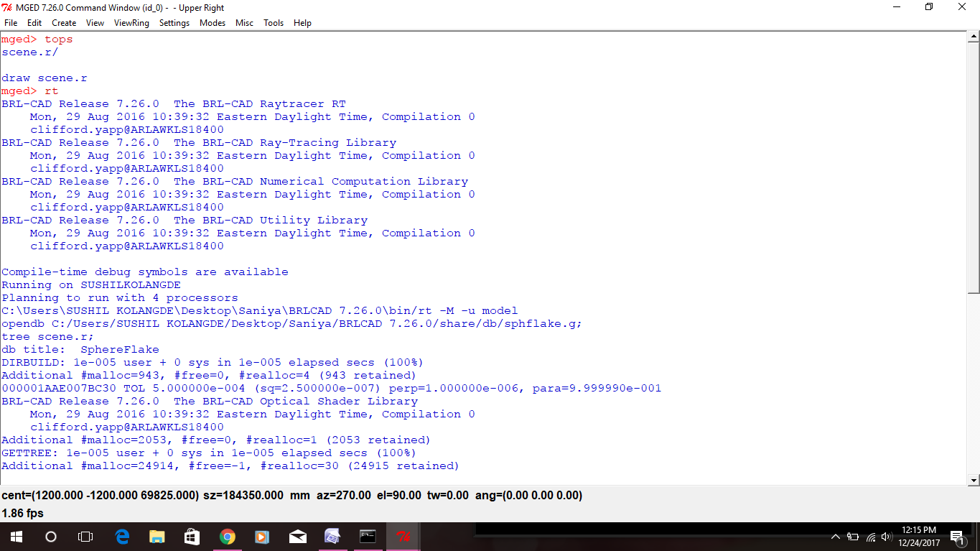Click 'Running on SUSHILKOLANGDE' line
Image resolution: width=980 pixels, height=551 pixels.
91,285
